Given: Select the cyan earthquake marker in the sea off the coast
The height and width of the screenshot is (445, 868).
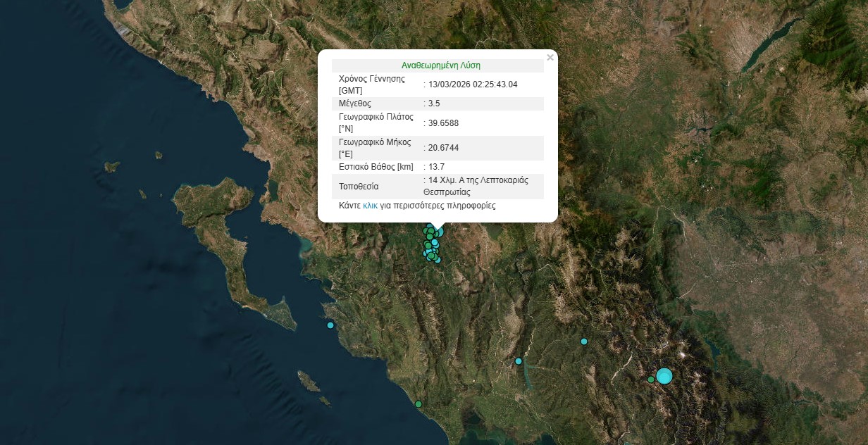Looking at the screenshot, I should pos(330,325).
